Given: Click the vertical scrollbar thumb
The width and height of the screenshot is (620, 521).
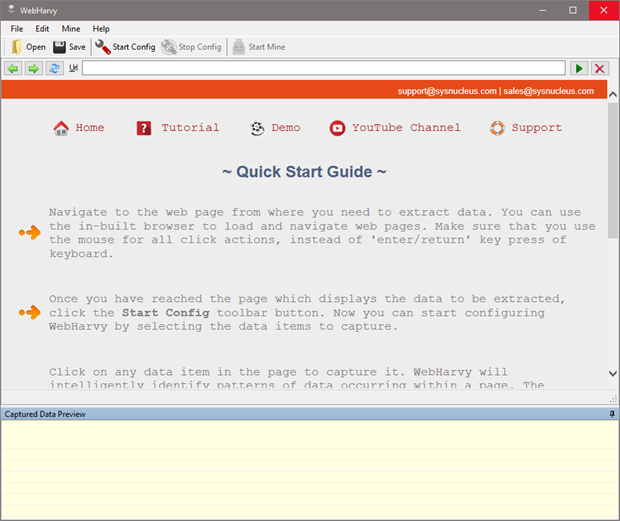Looking at the screenshot, I should click(613, 170).
